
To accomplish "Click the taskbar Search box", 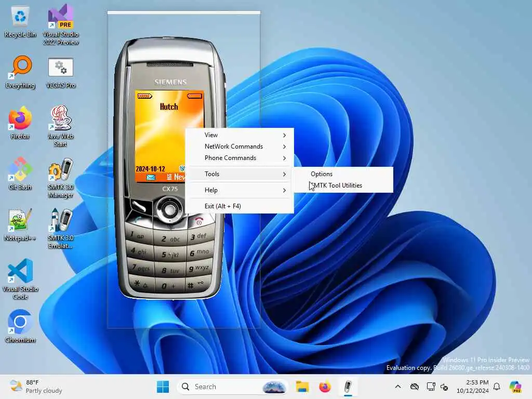I will point(232,387).
